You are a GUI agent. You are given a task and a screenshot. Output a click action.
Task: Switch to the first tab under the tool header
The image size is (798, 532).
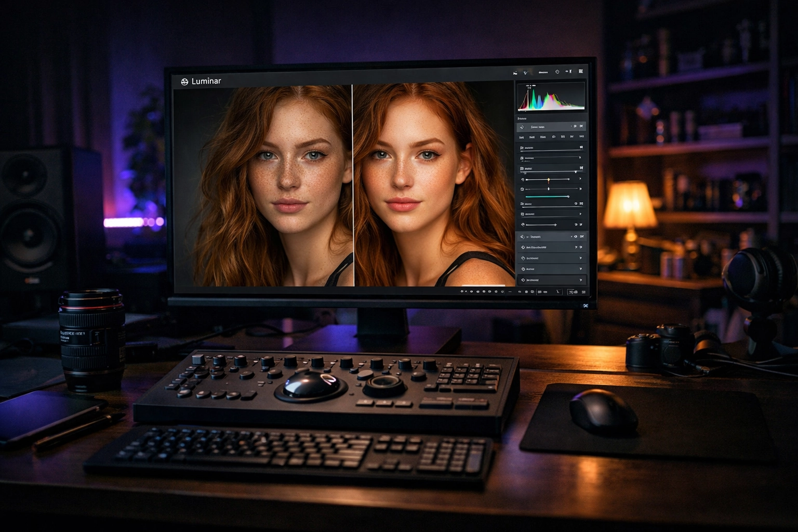pyautogui.click(x=521, y=137)
